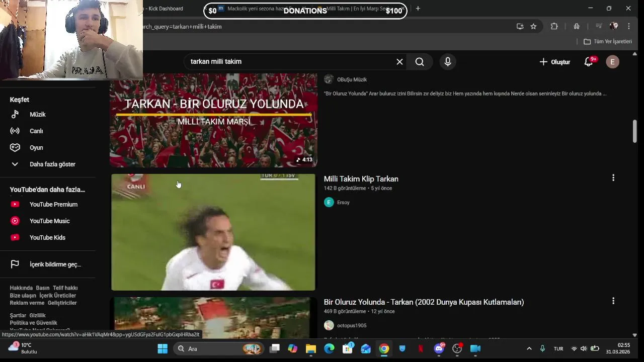Open more options for Milli Takim Klip Tarkan

click(x=613, y=178)
